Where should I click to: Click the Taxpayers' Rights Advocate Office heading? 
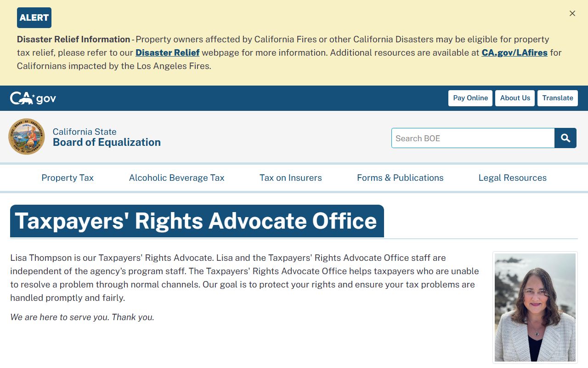tap(197, 221)
